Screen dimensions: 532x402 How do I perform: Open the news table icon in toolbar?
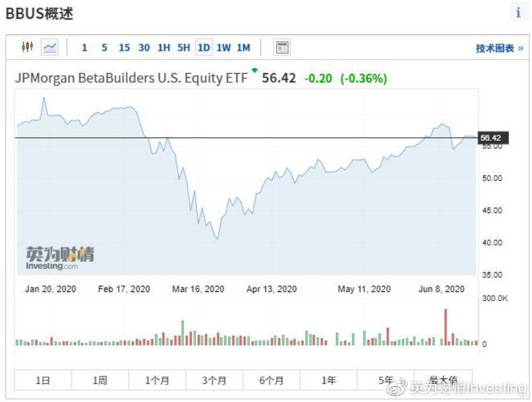point(282,47)
